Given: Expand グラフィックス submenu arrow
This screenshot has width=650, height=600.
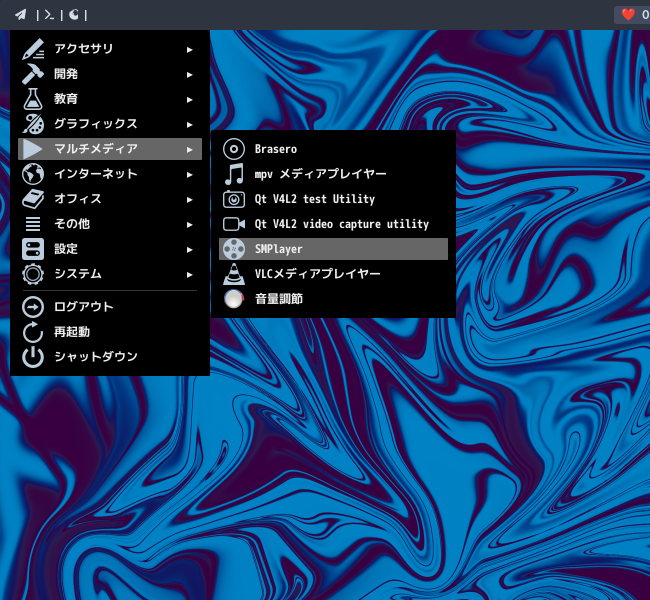Looking at the screenshot, I should pos(189,124).
